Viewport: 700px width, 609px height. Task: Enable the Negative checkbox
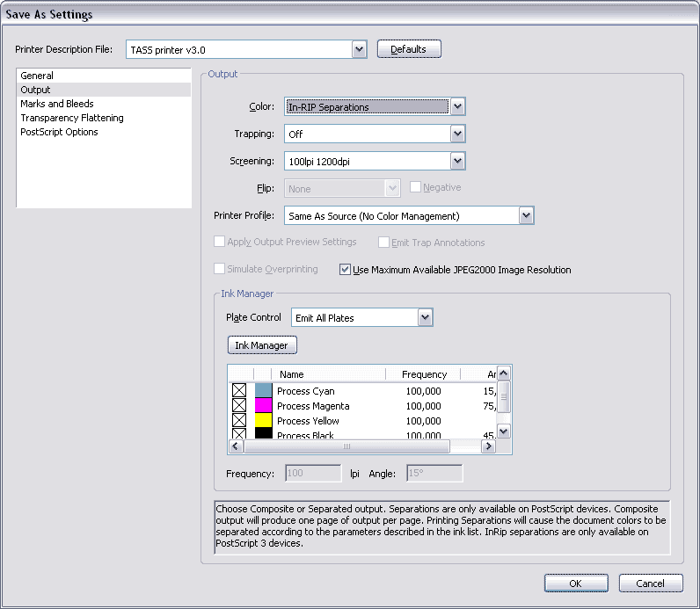tap(415, 187)
